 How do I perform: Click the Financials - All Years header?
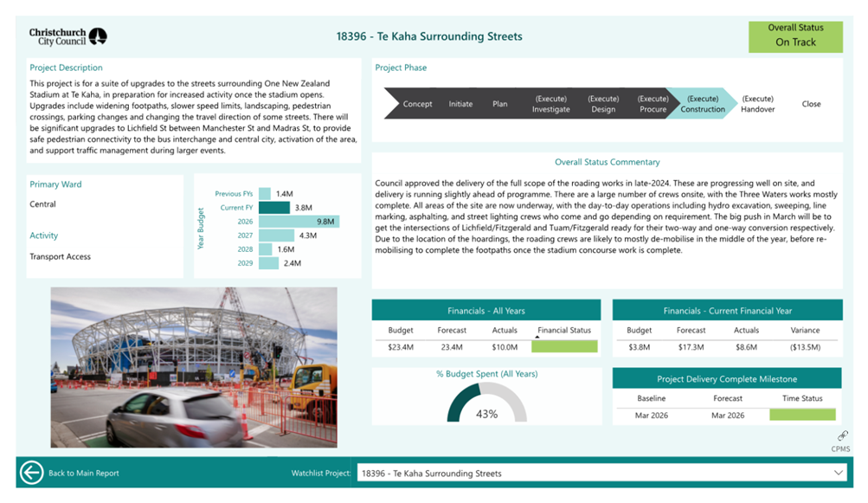tap(486, 310)
